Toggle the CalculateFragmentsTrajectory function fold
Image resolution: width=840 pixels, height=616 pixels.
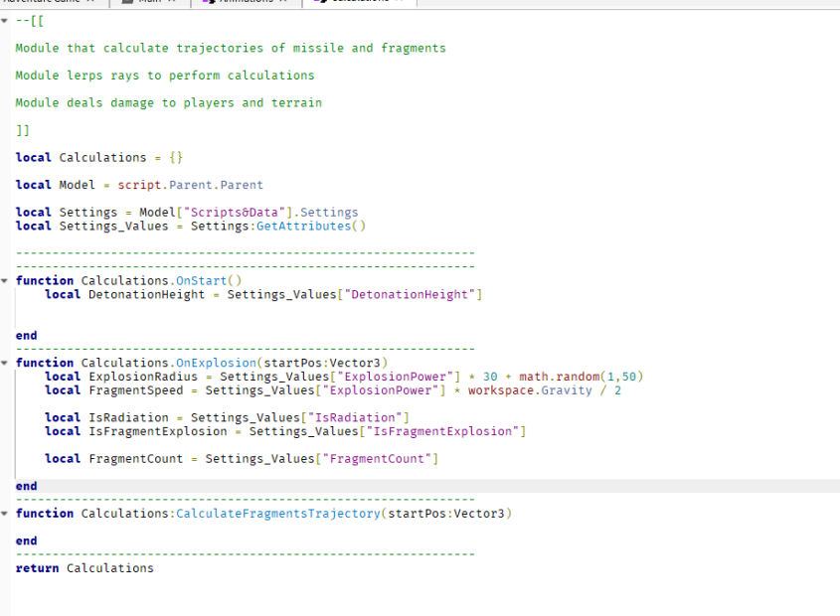click(x=4, y=513)
